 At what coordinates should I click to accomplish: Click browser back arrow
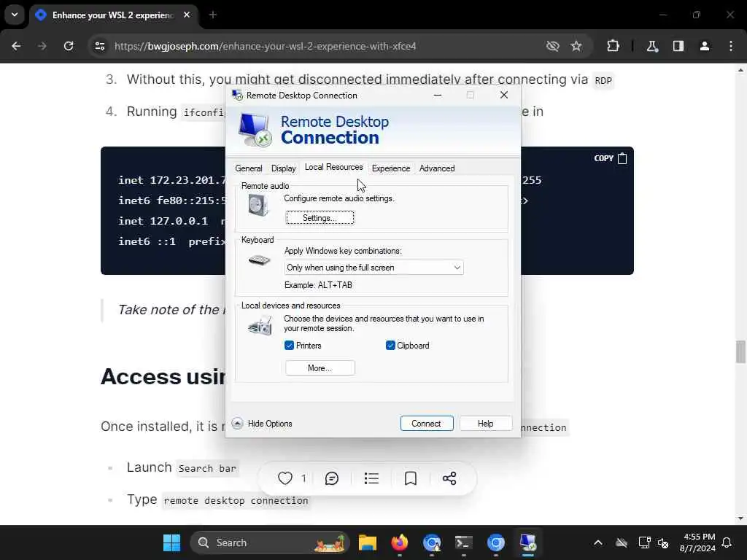click(x=16, y=46)
